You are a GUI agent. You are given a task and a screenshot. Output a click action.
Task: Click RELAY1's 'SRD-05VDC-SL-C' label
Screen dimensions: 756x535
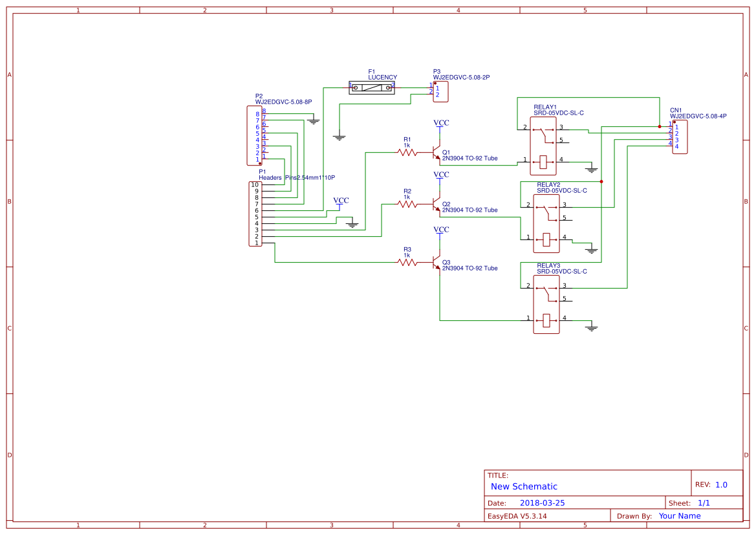(x=559, y=113)
